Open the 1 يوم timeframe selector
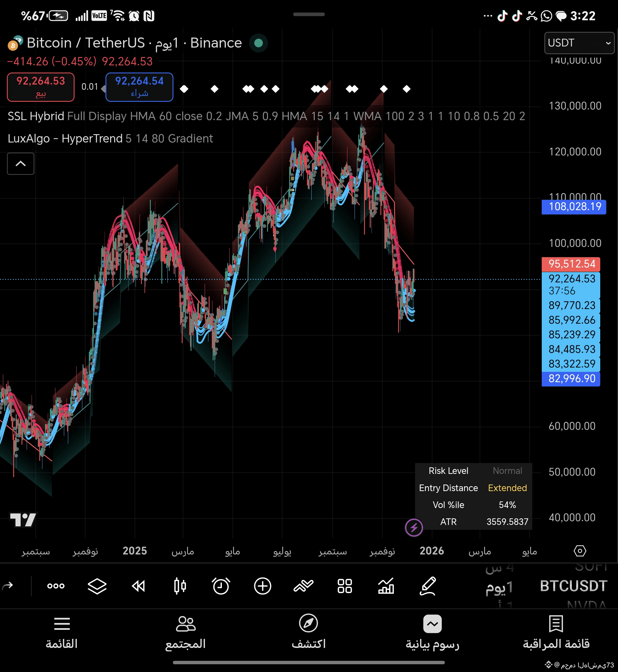This screenshot has height=672, width=618. pyautogui.click(x=499, y=587)
